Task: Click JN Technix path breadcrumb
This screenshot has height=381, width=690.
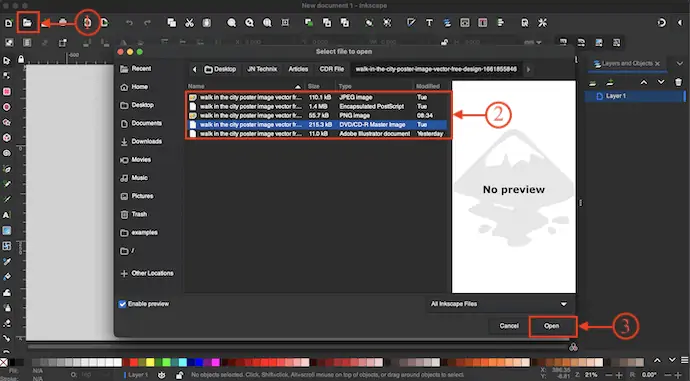Action: (x=262, y=70)
